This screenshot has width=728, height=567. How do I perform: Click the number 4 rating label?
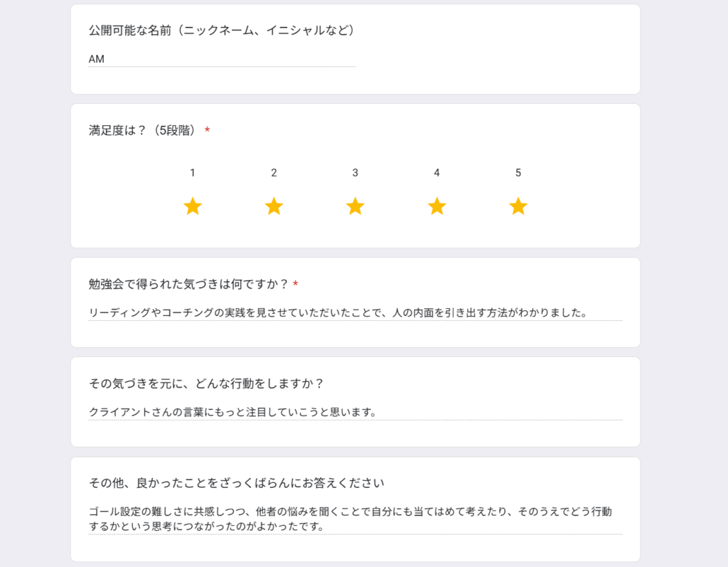click(x=437, y=173)
